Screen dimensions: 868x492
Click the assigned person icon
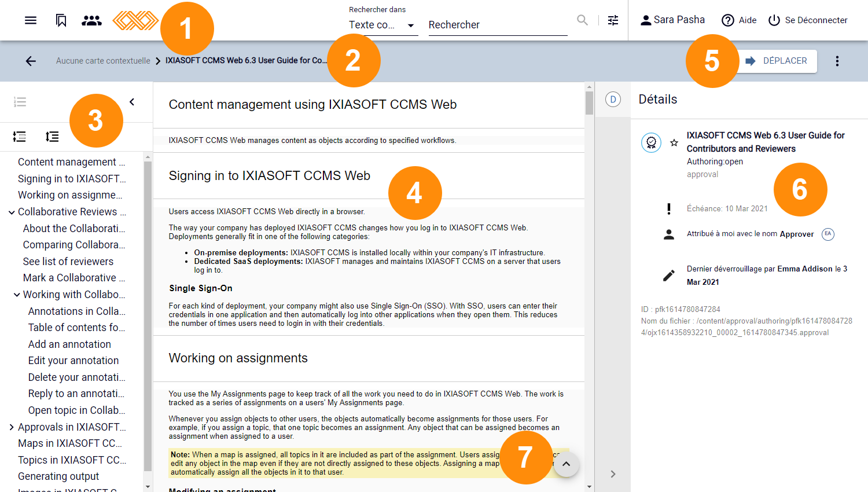pos(669,234)
